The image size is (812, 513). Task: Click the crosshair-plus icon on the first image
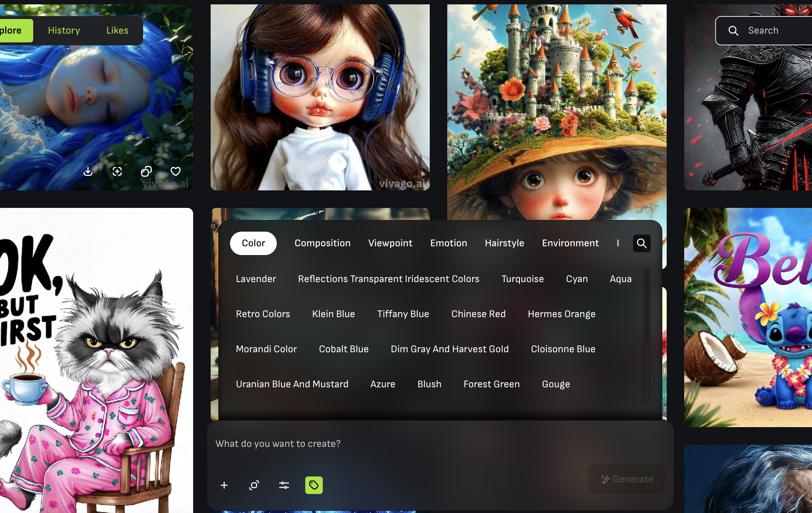tap(117, 171)
